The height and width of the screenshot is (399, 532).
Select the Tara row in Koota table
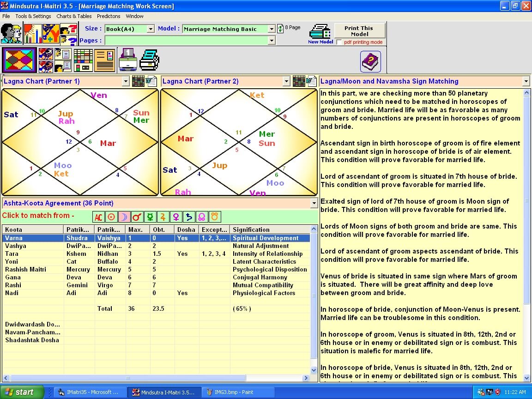[x=156, y=254]
